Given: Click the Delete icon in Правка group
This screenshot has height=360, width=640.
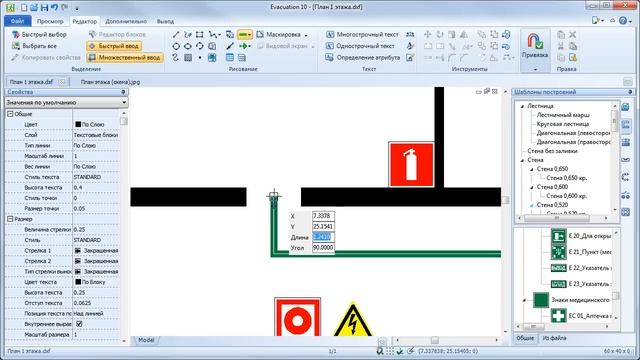Looking at the screenshot, I should (573, 35).
